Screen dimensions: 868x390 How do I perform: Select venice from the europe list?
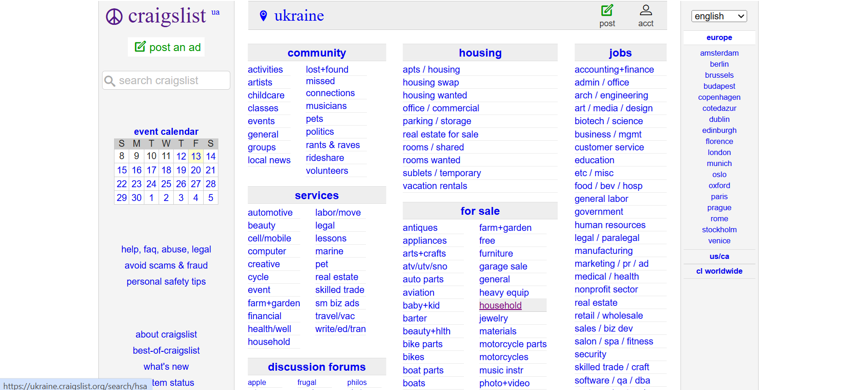pyautogui.click(x=719, y=241)
